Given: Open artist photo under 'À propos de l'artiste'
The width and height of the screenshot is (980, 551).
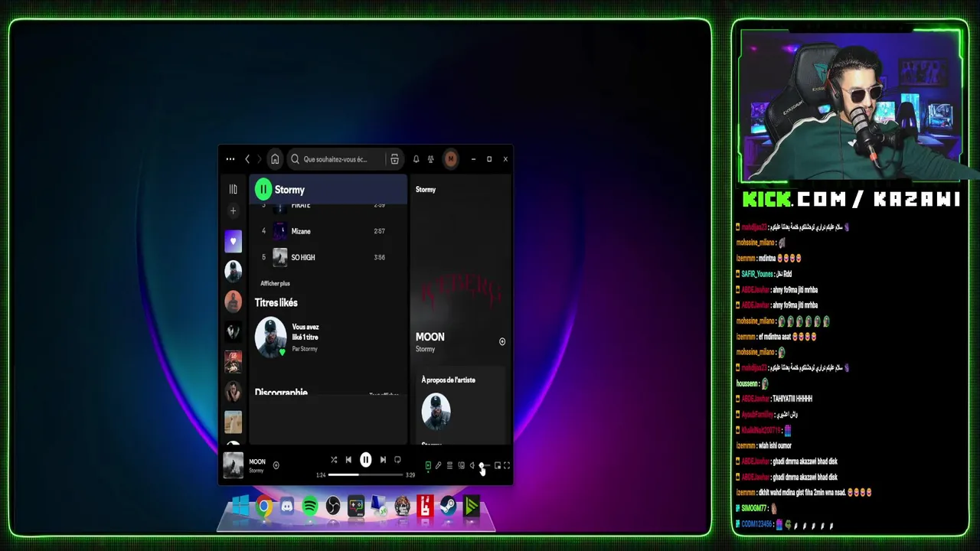Looking at the screenshot, I should [x=436, y=411].
